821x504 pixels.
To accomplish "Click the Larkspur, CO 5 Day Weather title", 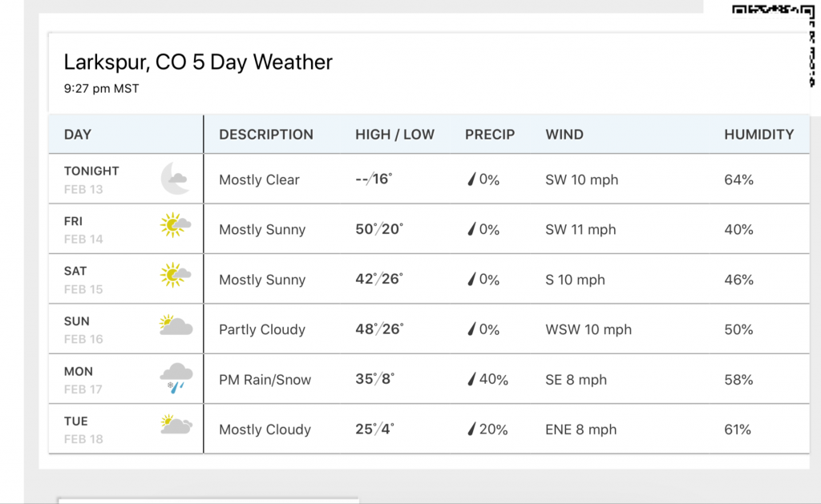I will tap(198, 62).
